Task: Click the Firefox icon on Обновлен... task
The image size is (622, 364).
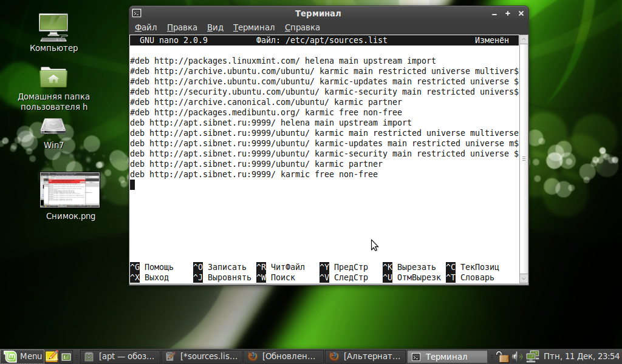Action: pyautogui.click(x=252, y=357)
